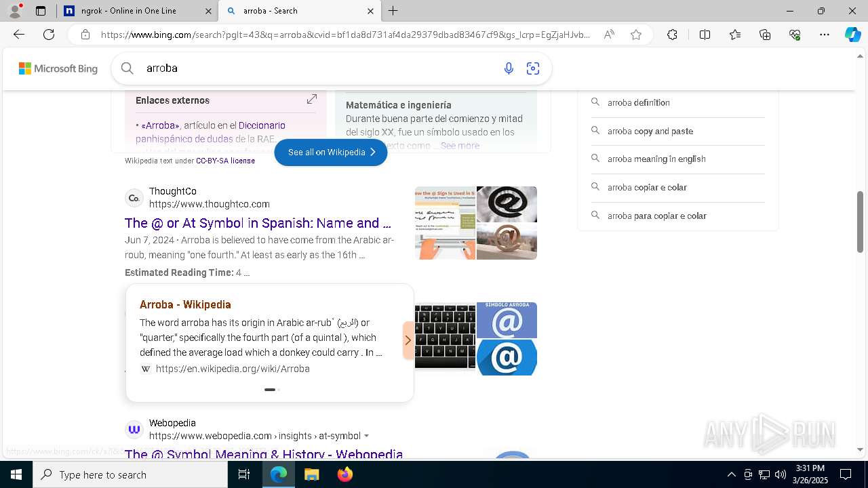The height and width of the screenshot is (488, 868).
Task: Open Copilot sidebar icon
Action: 853,35
